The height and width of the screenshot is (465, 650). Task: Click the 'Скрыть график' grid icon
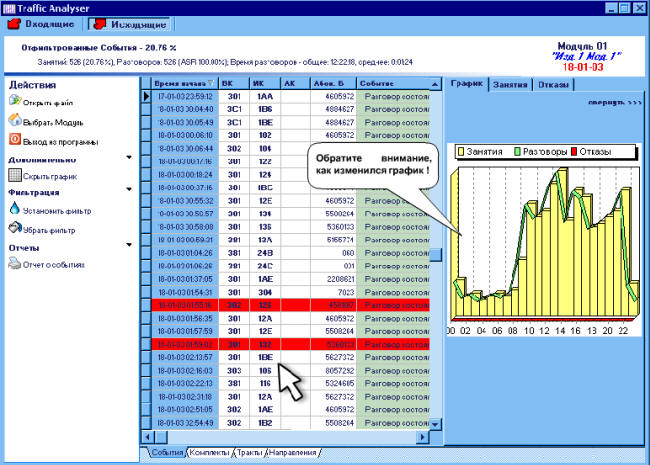pos(14,175)
